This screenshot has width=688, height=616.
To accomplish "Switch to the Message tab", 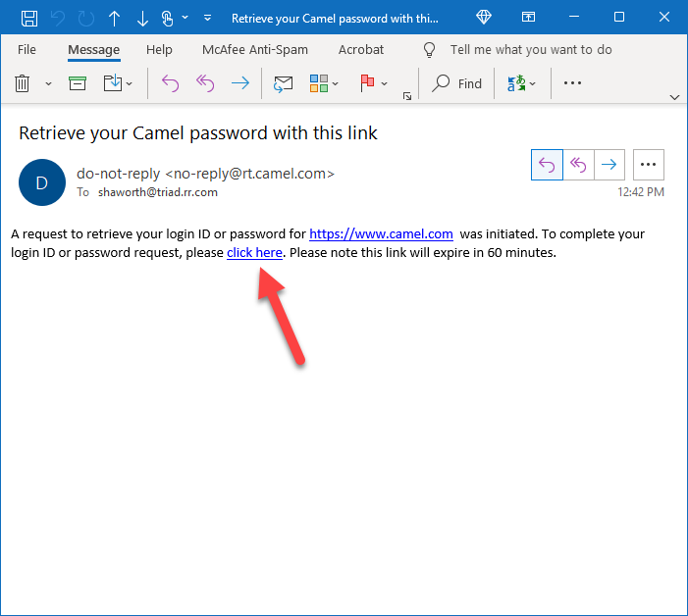I will pyautogui.click(x=94, y=50).
